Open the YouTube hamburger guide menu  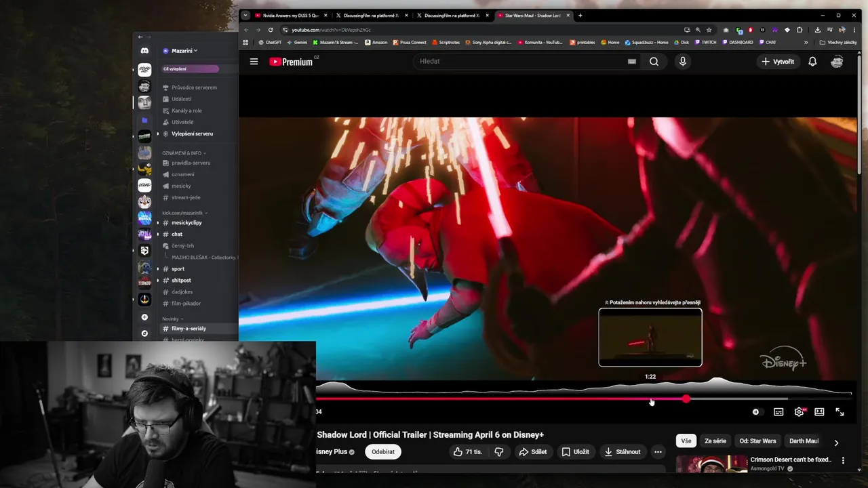[x=254, y=62]
